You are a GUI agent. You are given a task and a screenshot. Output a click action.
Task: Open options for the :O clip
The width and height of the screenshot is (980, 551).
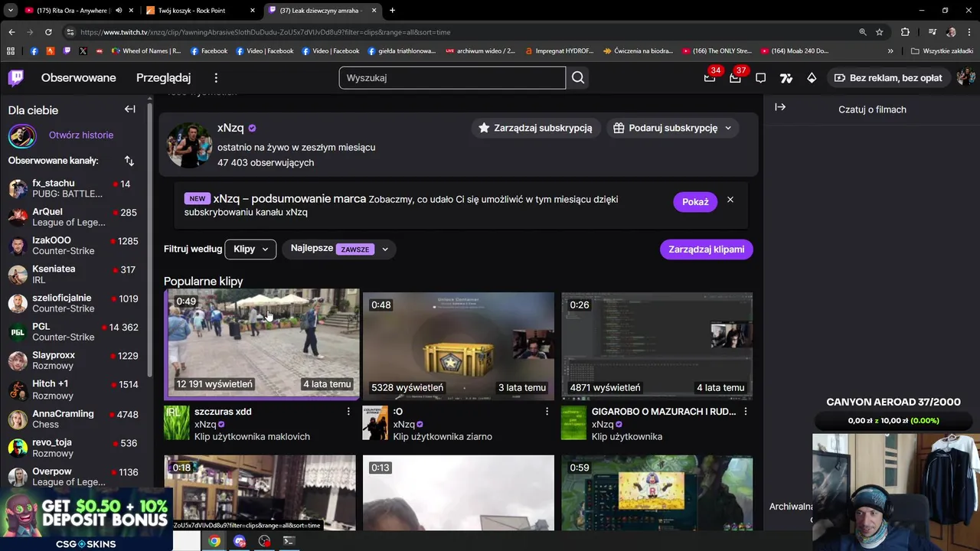(x=547, y=412)
